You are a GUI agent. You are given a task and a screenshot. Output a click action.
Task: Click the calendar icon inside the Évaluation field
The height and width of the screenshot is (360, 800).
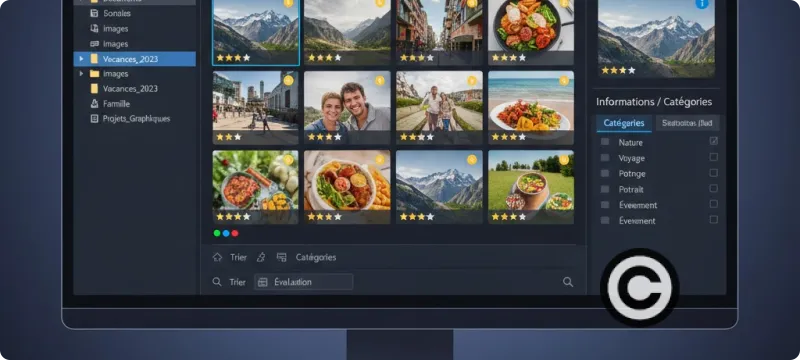pos(263,282)
